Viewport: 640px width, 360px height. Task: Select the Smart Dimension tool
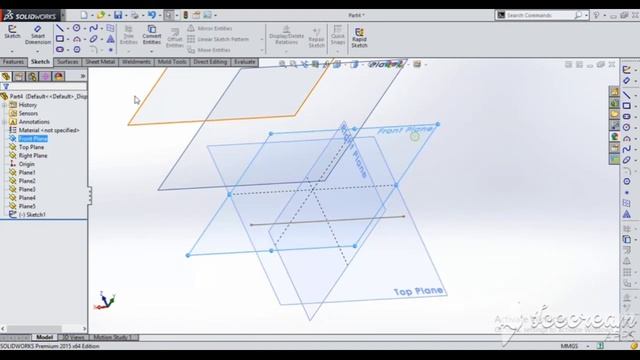[38, 34]
